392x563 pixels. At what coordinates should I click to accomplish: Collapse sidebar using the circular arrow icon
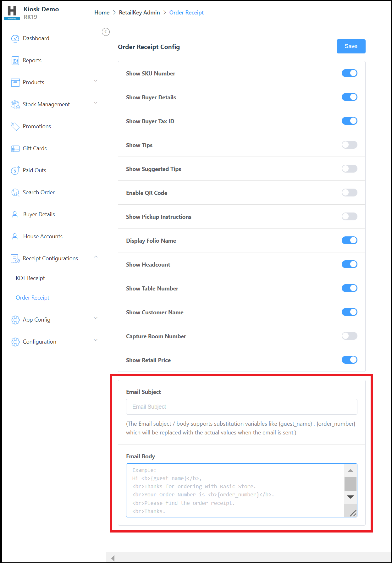(106, 32)
